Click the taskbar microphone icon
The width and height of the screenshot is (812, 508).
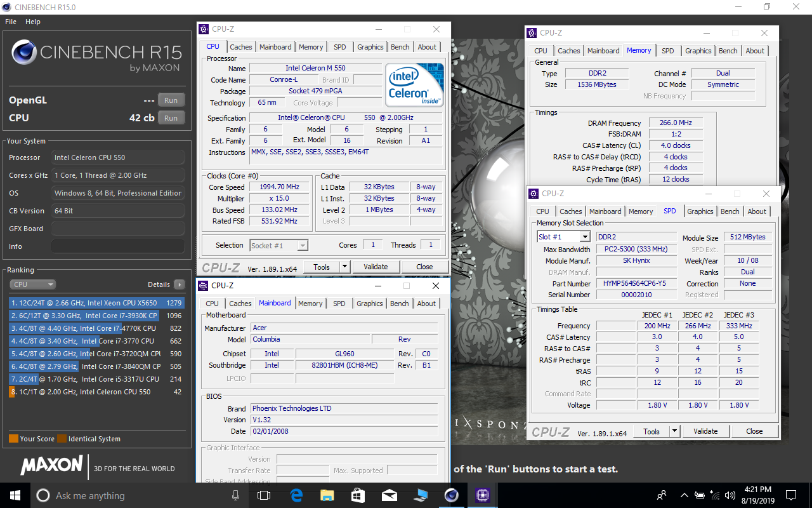236,495
